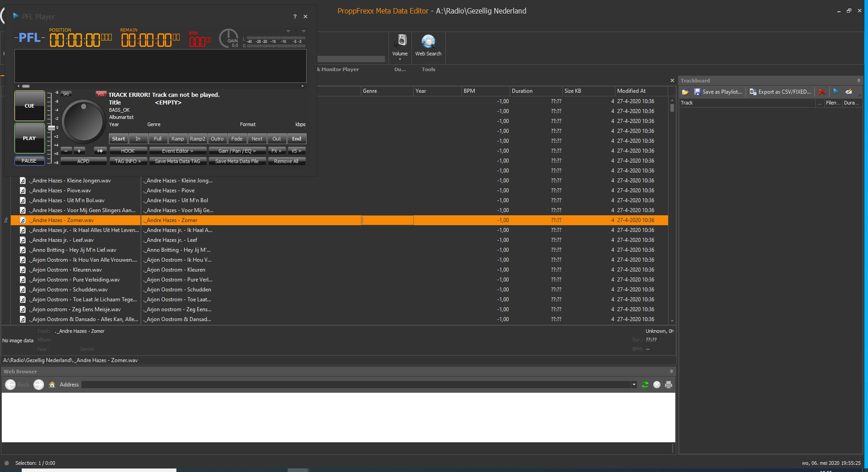Viewport: 868px width, 472px height.
Task: Close the track list panel with the X
Action: tap(672, 81)
